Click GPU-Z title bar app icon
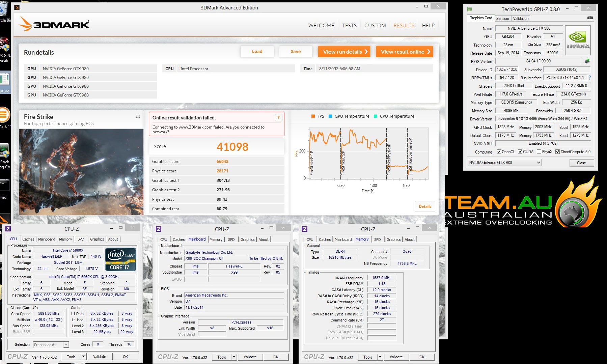Image resolution: width=607 pixels, height=364 pixels. (469, 9)
